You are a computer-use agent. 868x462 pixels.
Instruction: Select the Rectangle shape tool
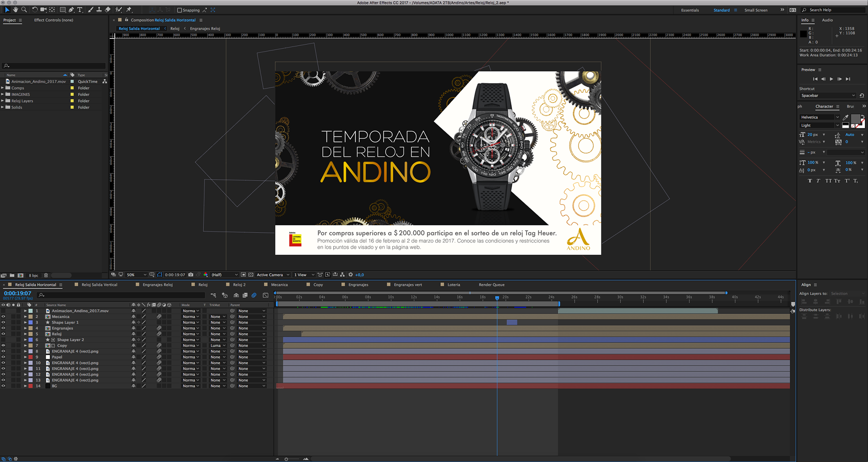[63, 10]
